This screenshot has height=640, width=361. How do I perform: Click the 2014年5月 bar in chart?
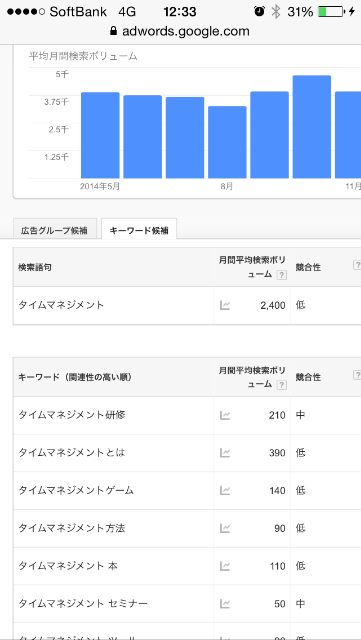click(x=100, y=136)
